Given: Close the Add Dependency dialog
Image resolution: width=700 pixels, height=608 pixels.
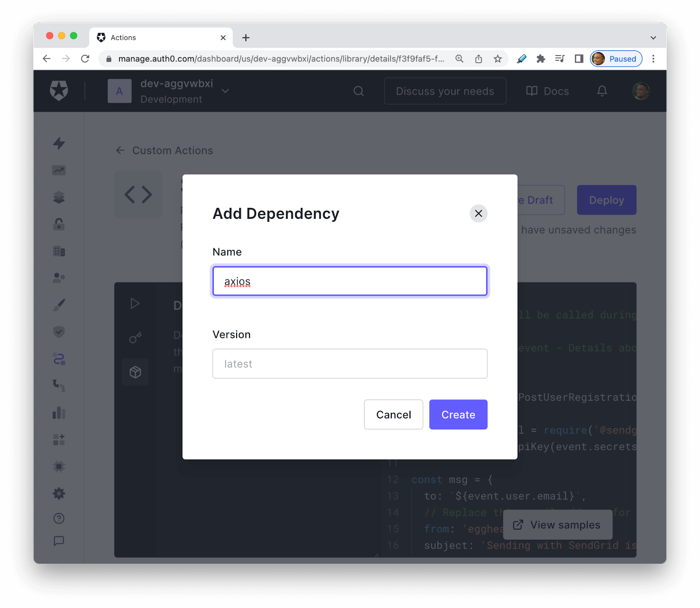Looking at the screenshot, I should click(478, 213).
